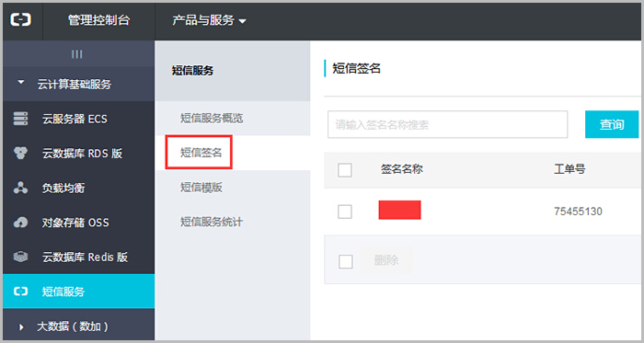Screen dimensions: 644x343
Task: Select the 云数据库 RDS 版 icon
Action: 20,153
